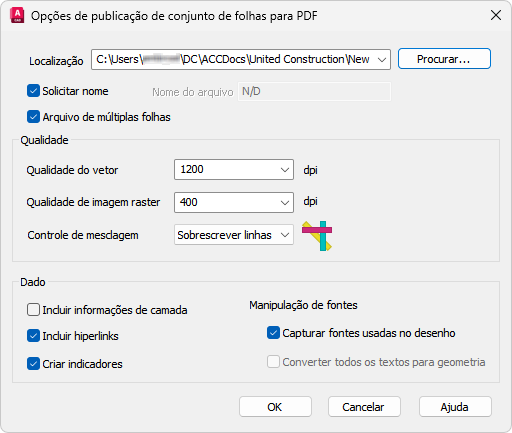Toggle Capturar fontes usadas no desenho
The image size is (512, 433).
click(x=273, y=333)
